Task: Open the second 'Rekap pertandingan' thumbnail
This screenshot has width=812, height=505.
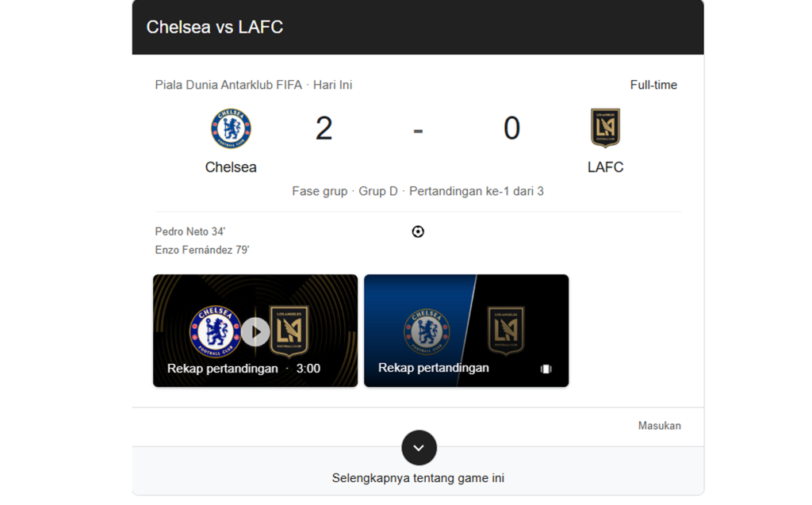Action: [x=465, y=331]
